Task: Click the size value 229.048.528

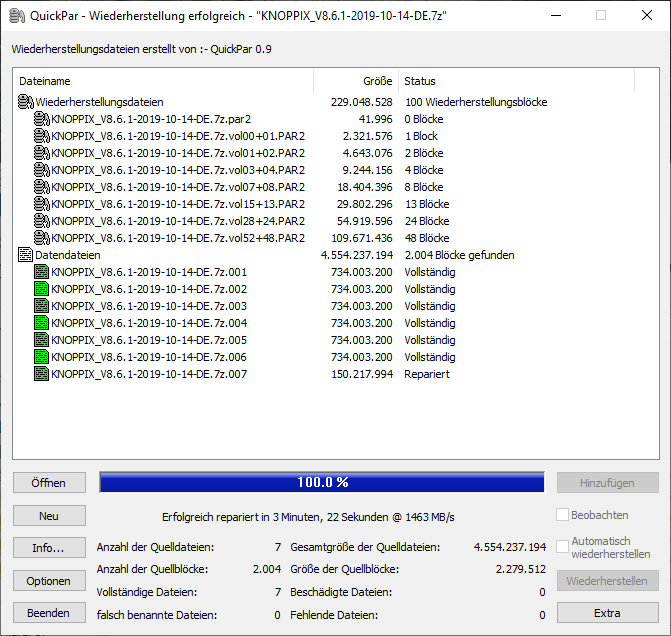Action: coord(361,102)
